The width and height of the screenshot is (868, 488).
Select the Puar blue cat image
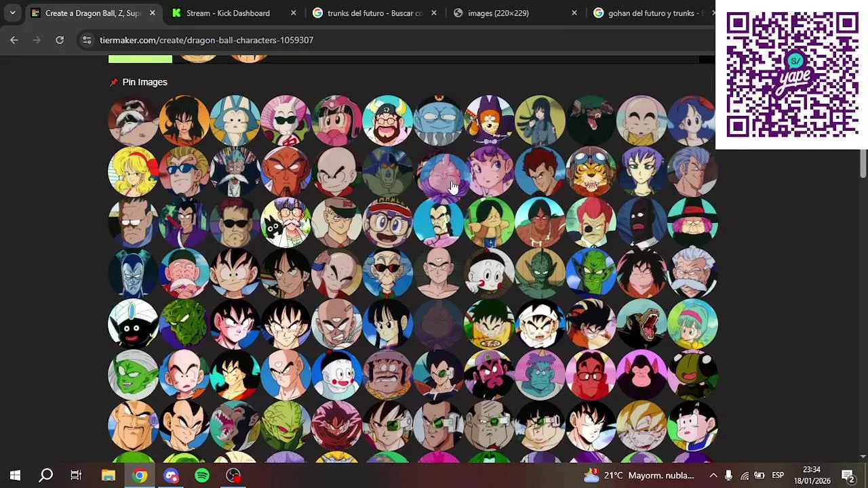[x=235, y=121]
